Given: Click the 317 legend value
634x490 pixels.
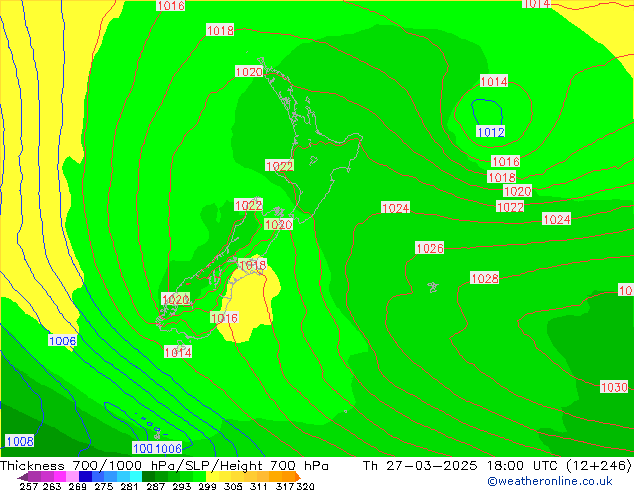Looking at the screenshot, I should click(285, 486).
